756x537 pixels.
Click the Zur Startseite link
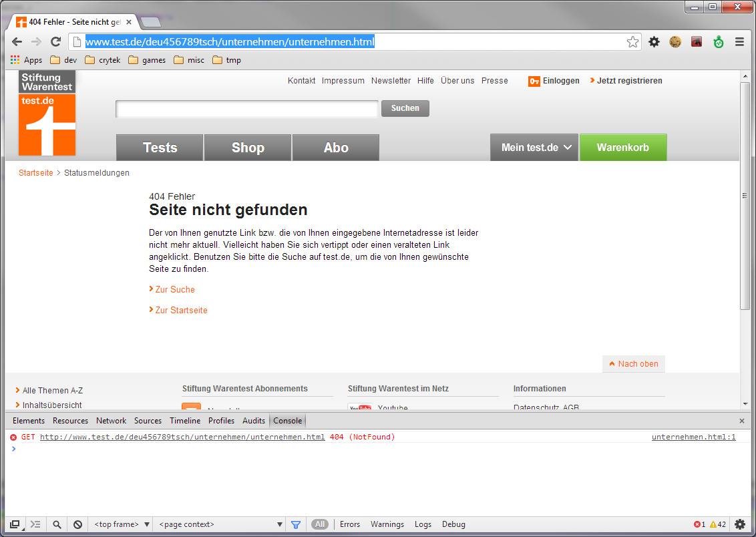(x=181, y=311)
